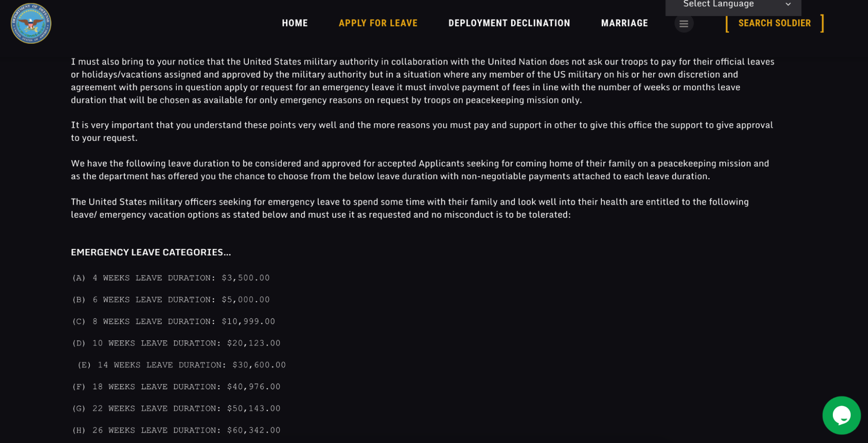868x443 pixels.
Task: Click the Department of Defense seal logo
Action: pos(31,23)
